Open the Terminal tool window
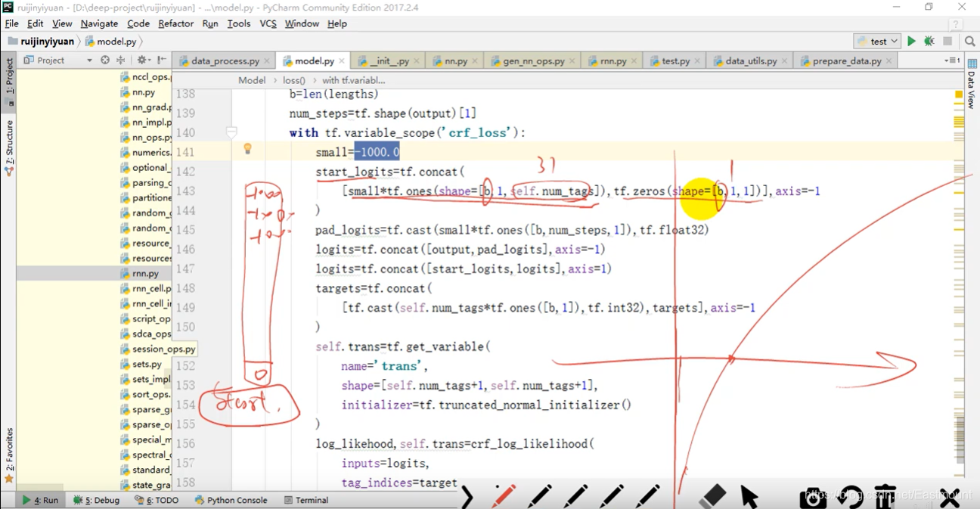The height and width of the screenshot is (509, 980). [x=306, y=500]
